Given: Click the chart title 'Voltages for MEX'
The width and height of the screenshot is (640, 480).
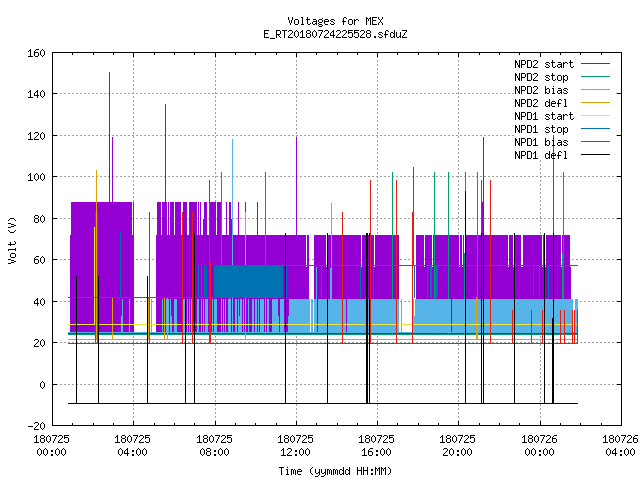Looking at the screenshot, I should click(335, 21).
